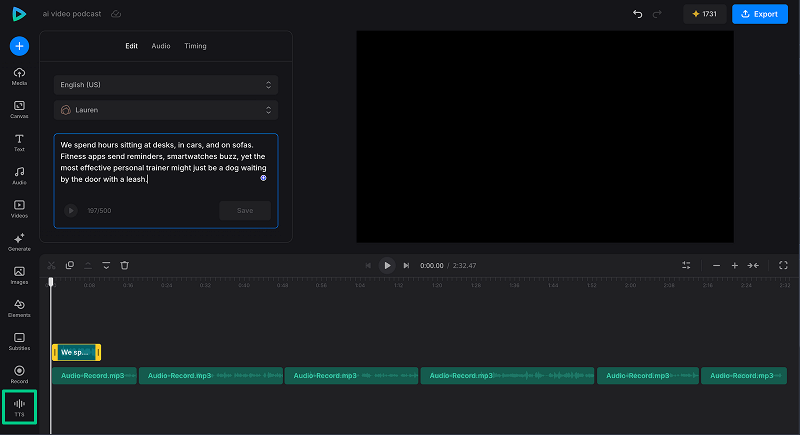This screenshot has width=800, height=435.
Task: Skip to the previous clip
Action: click(x=368, y=265)
